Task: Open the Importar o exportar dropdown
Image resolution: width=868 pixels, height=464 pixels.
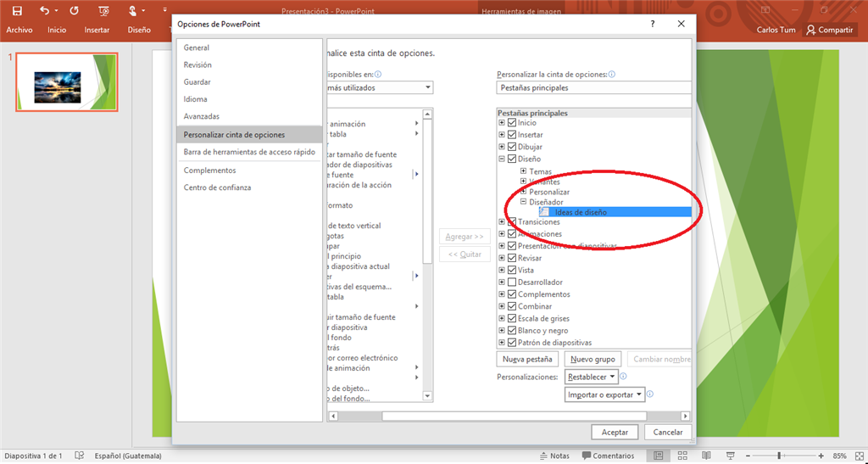Action: 604,394
